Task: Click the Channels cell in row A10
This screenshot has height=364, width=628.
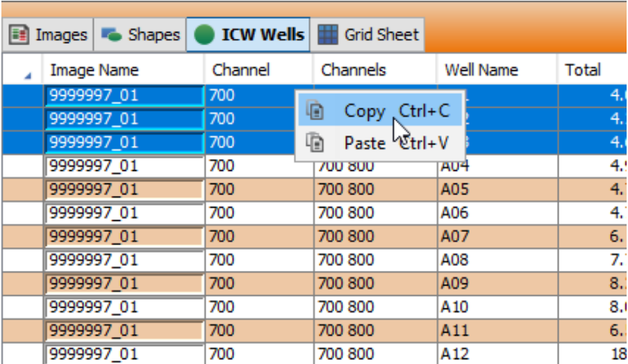Action: pos(376,307)
